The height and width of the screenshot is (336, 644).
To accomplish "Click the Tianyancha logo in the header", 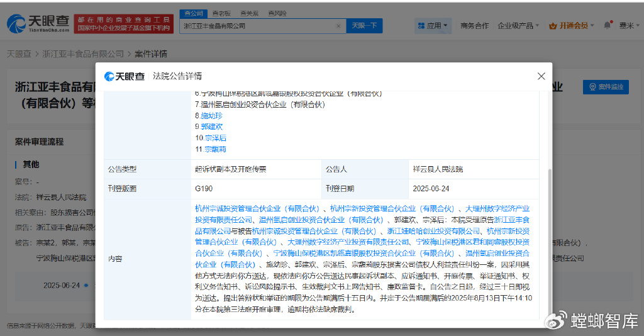I will [x=38, y=24].
